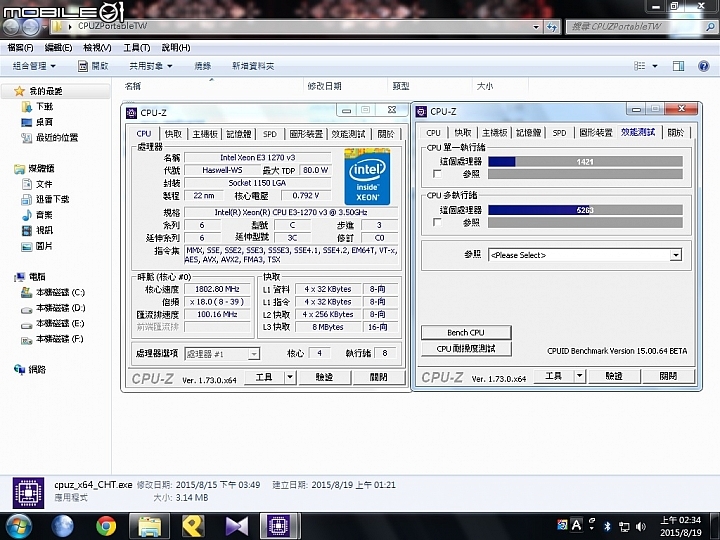Viewport: 720px width, 540px height.
Task: Click the Bluetooth tray icon
Action: point(607,526)
